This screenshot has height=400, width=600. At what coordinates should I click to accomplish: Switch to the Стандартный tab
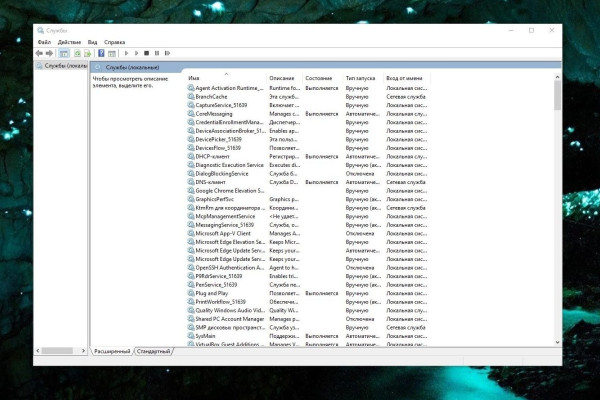click(x=153, y=351)
